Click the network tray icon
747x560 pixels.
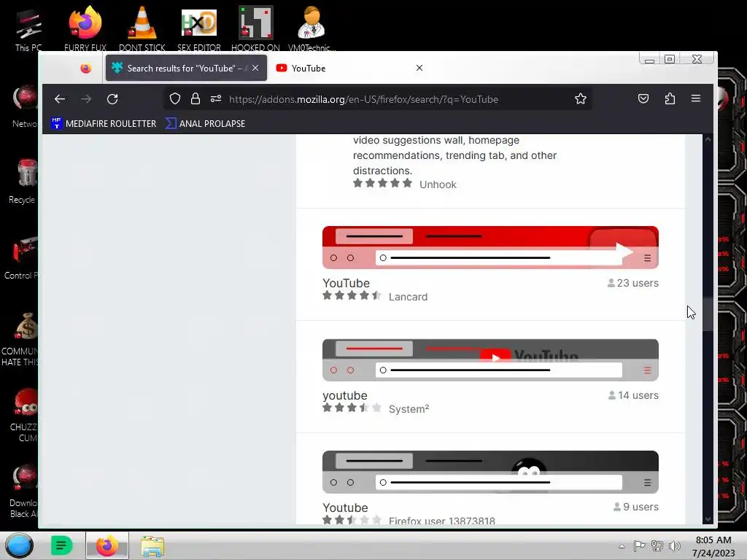pyautogui.click(x=657, y=546)
